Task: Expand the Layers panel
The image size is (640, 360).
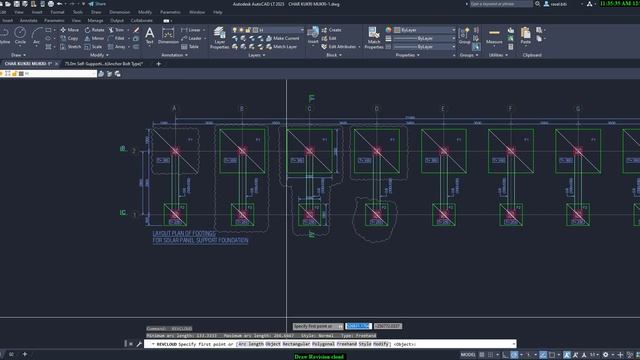Action: pyautogui.click(x=257, y=55)
